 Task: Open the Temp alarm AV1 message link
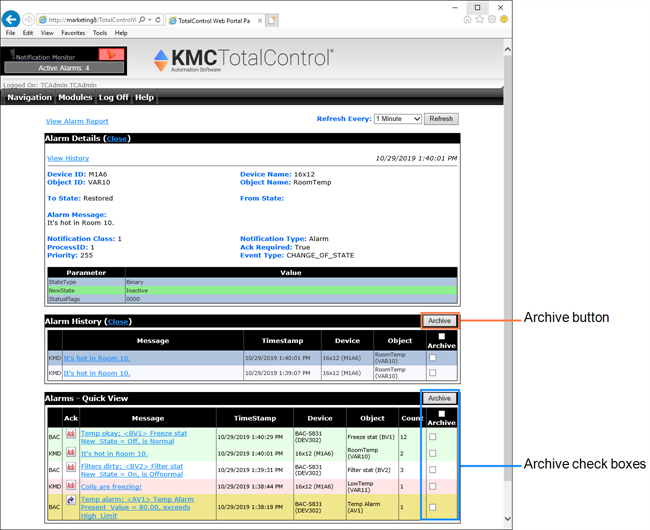pyautogui.click(x=137, y=508)
